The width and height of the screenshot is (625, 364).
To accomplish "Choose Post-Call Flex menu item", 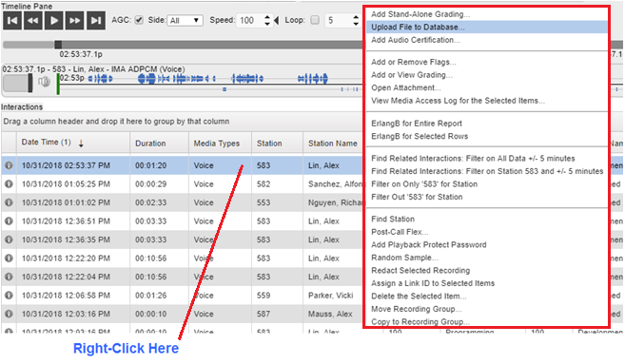I will click(487, 232).
